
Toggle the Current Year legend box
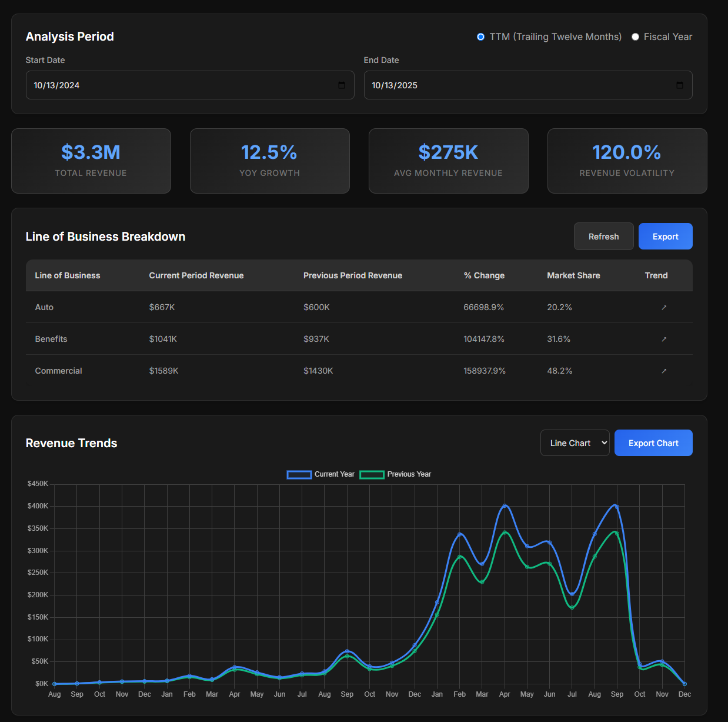[299, 474]
